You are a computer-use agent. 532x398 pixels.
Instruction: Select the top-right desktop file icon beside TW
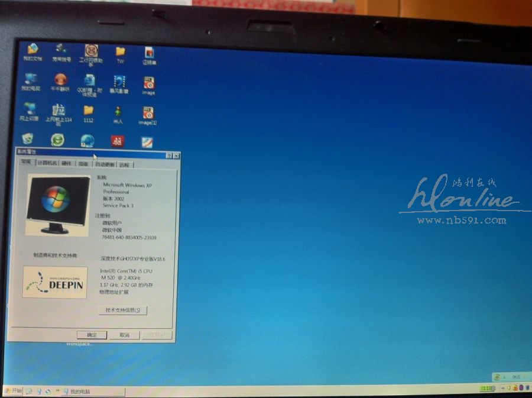coord(150,56)
